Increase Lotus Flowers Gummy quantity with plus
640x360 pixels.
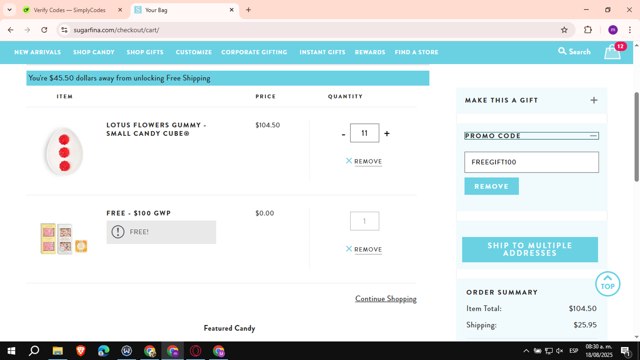(387, 133)
